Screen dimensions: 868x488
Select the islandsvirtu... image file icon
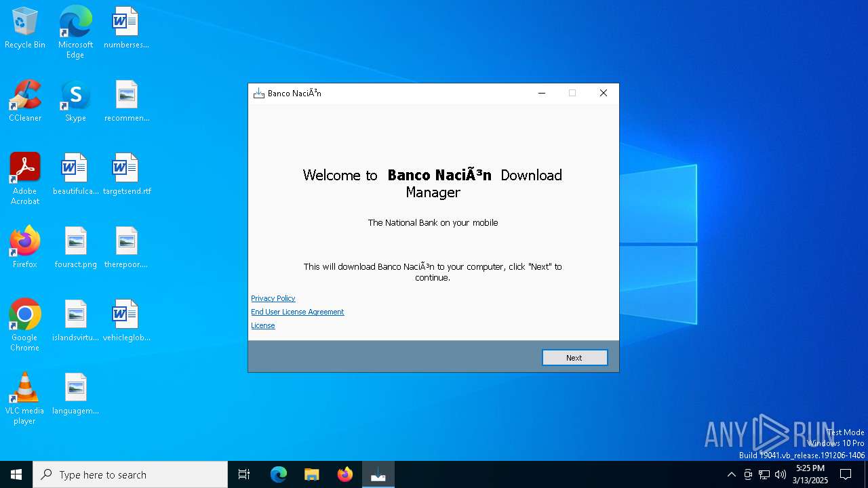click(75, 321)
